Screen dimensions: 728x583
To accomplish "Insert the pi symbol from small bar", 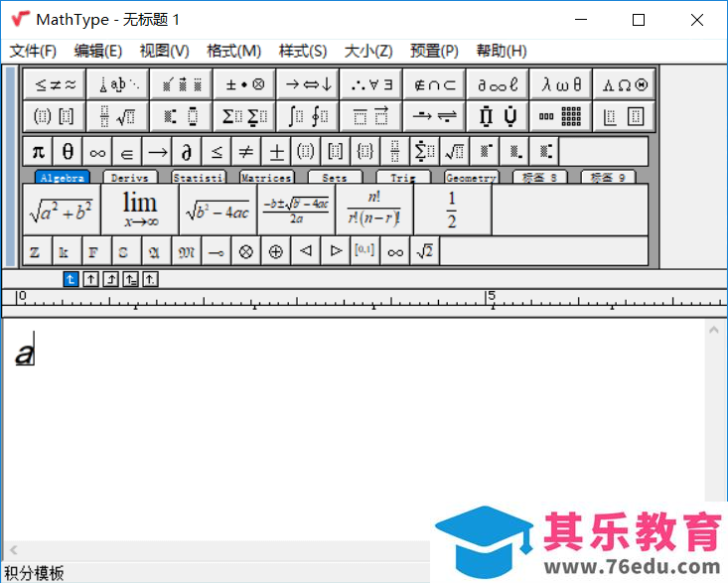I will [38, 151].
